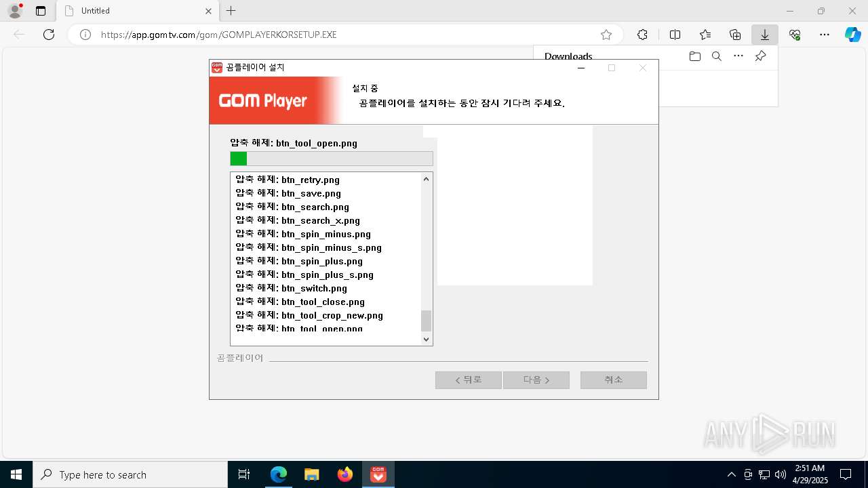Toggle split screen view icon
This screenshot has height=488, width=868.
tap(675, 35)
